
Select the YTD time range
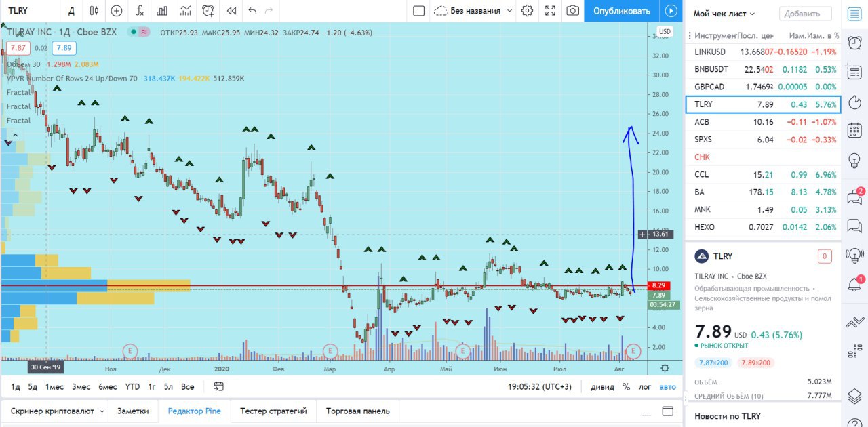point(132,387)
